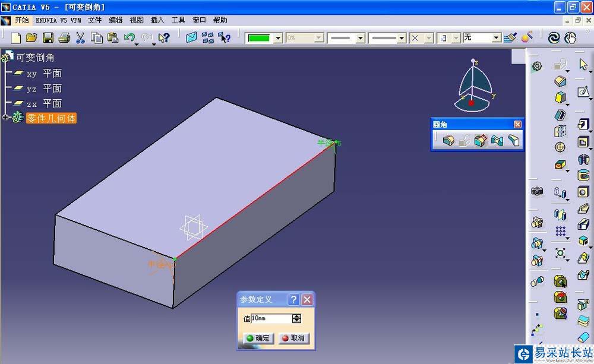The width and height of the screenshot is (594, 364).
Task: Choose the Tritangent Fillet icon in 圆角 toolbar
Action: 514,141
